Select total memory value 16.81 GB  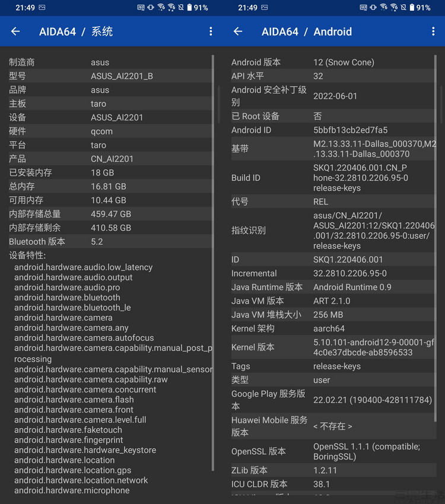coord(109,186)
